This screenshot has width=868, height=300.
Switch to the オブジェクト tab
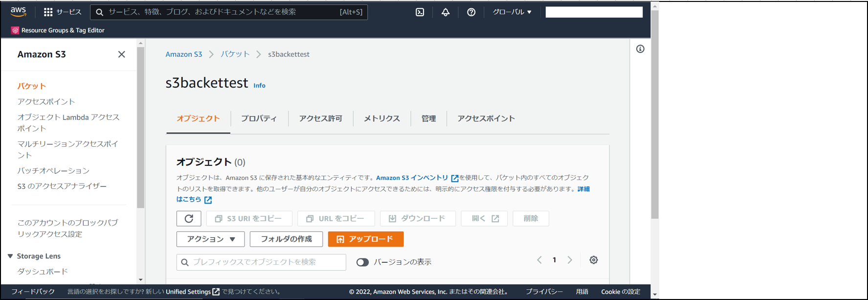[x=198, y=118]
